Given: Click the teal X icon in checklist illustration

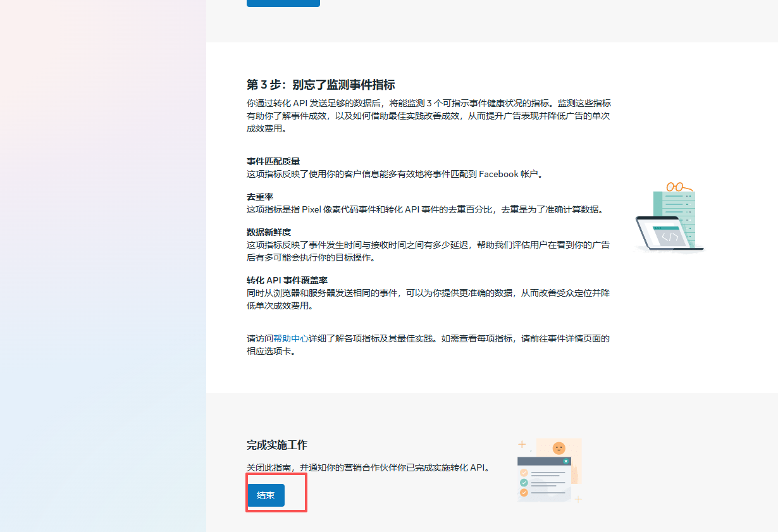Looking at the screenshot, I should pyautogui.click(x=566, y=461).
